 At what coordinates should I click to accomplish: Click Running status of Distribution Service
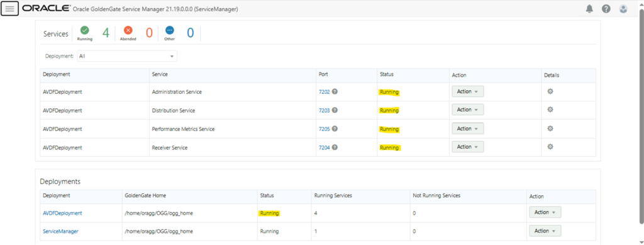[x=389, y=111]
